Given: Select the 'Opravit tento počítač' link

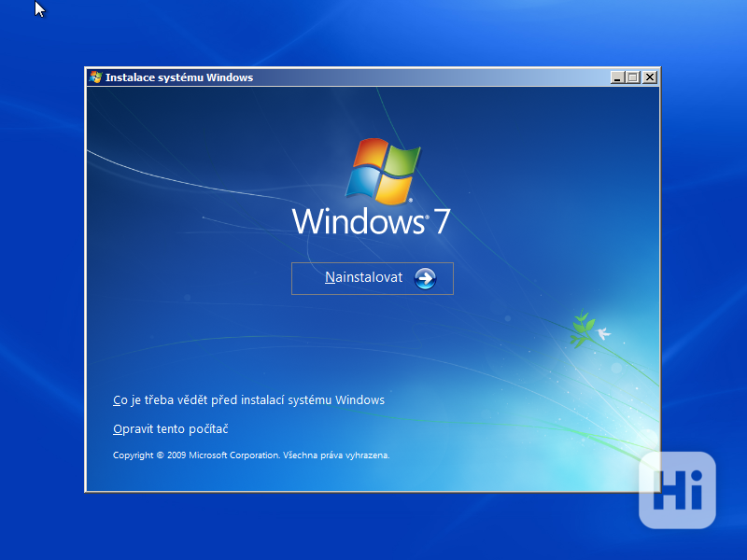Looking at the screenshot, I should [x=171, y=429].
